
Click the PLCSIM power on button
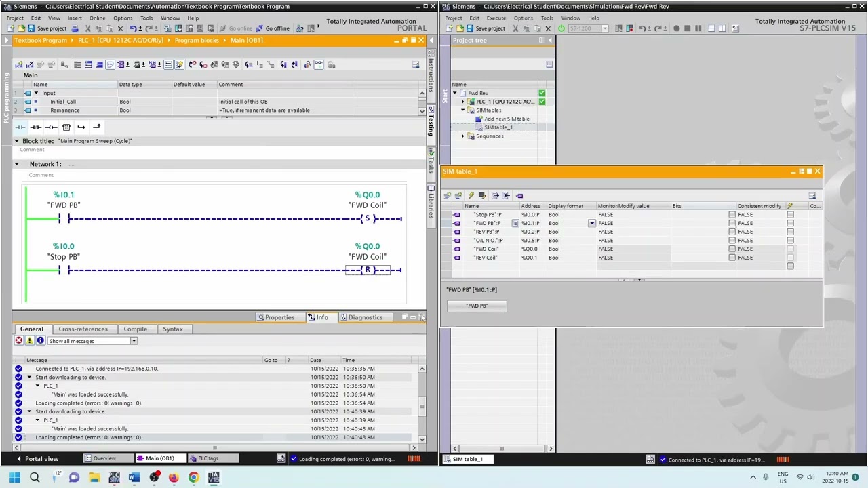[x=561, y=28]
